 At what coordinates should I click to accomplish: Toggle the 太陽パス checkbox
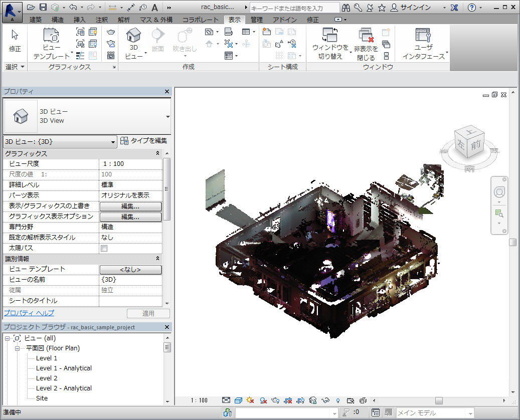tap(104, 248)
